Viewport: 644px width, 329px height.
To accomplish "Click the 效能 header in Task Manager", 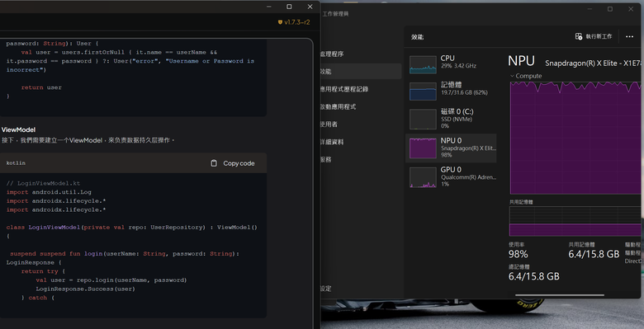I will click(x=417, y=37).
